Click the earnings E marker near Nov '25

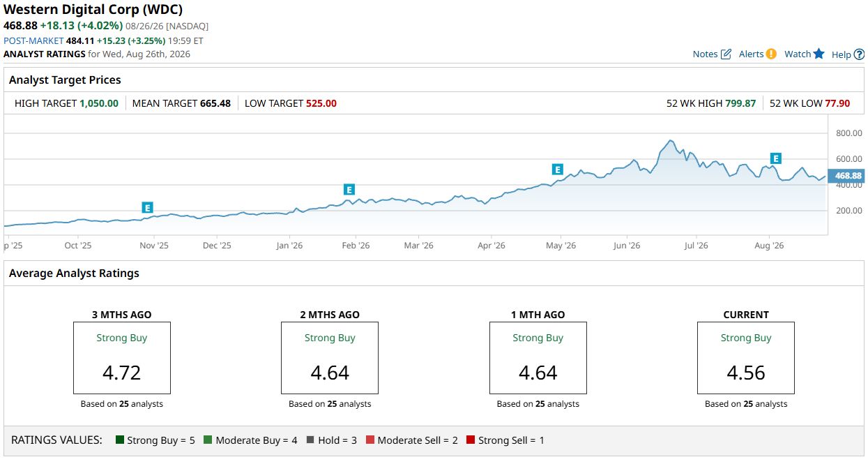click(x=147, y=207)
